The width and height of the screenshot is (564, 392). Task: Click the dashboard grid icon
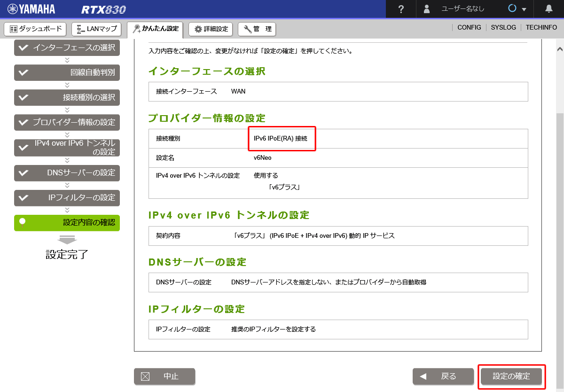point(14,29)
